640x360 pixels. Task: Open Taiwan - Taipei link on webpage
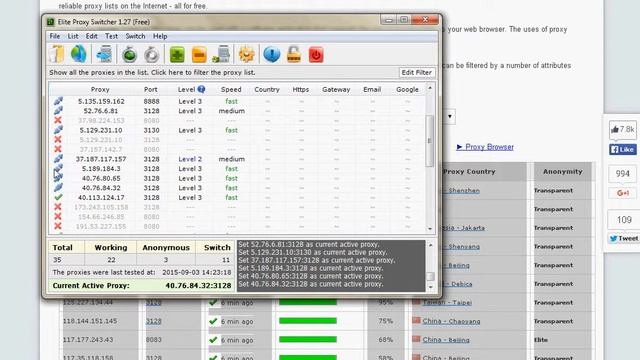click(x=447, y=302)
